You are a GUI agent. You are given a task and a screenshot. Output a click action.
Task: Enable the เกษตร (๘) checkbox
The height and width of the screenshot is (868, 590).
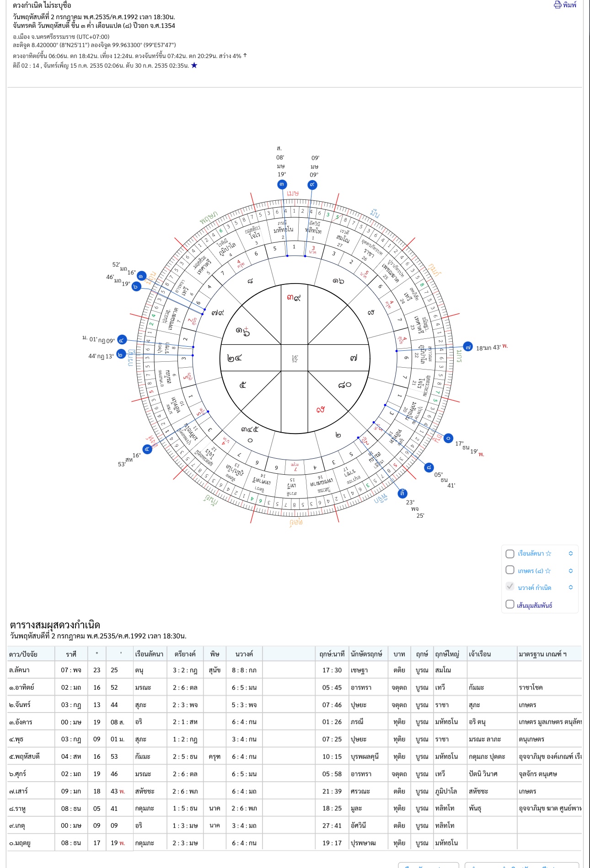pyautogui.click(x=510, y=570)
